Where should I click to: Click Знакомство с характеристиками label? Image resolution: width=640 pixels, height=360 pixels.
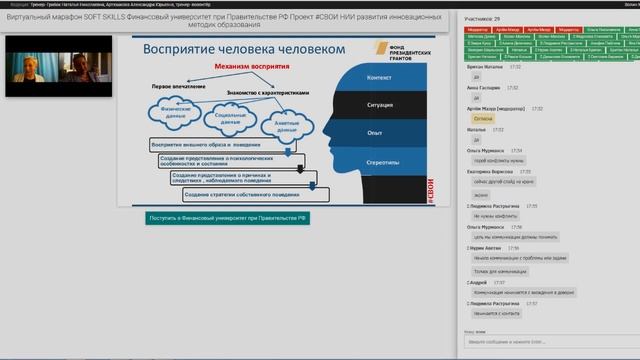coord(268,93)
